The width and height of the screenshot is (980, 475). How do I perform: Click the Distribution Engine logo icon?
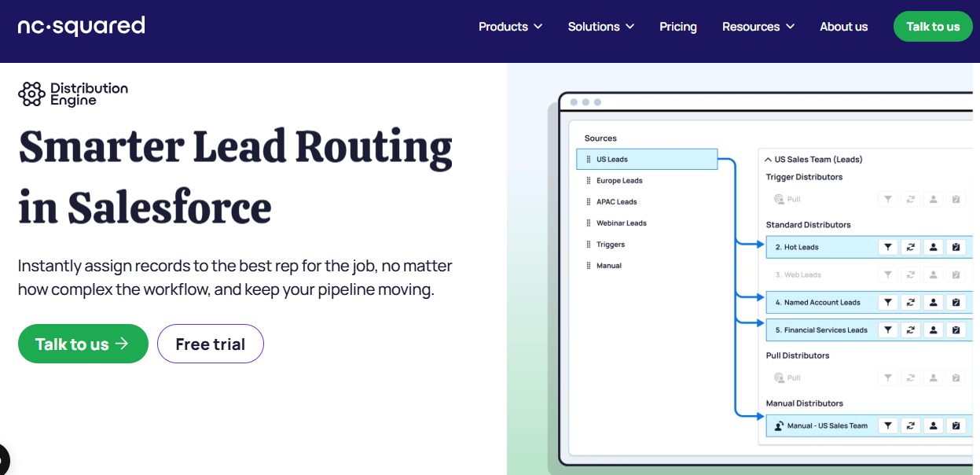(x=31, y=94)
